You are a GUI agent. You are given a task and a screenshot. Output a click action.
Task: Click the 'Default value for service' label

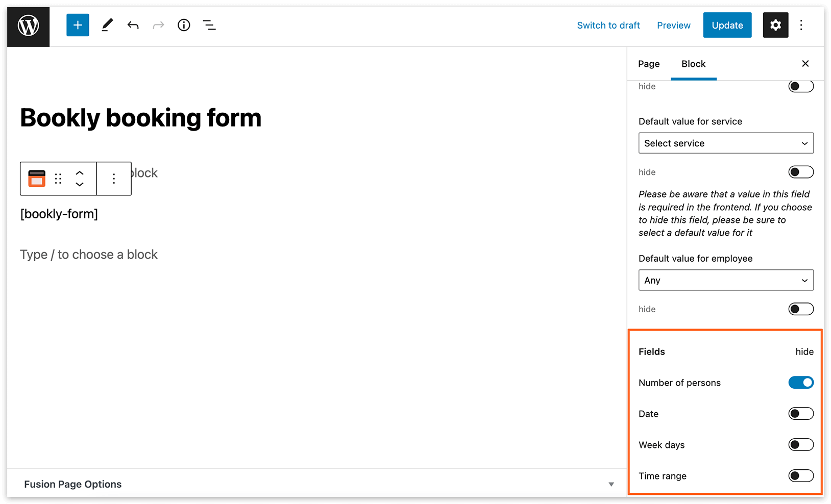[690, 121]
